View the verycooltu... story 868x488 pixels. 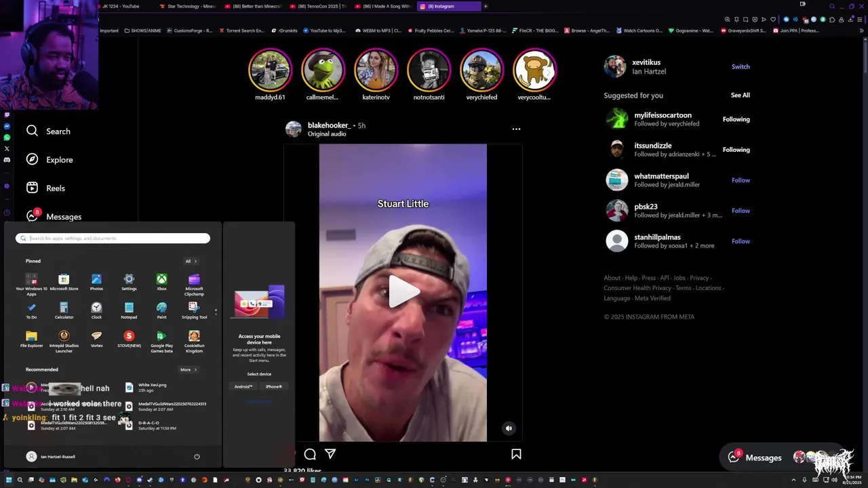(x=534, y=75)
